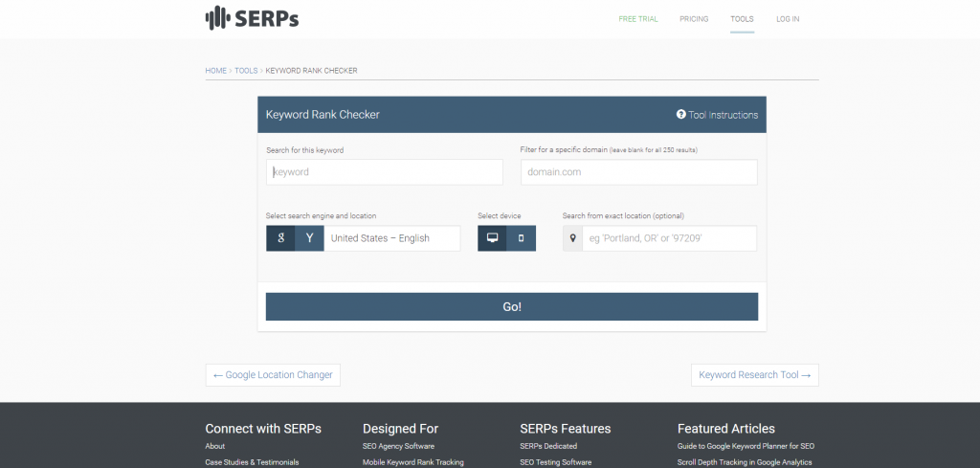This screenshot has width=980, height=468.
Task: Choose the mobile device icon
Action: pos(521,238)
